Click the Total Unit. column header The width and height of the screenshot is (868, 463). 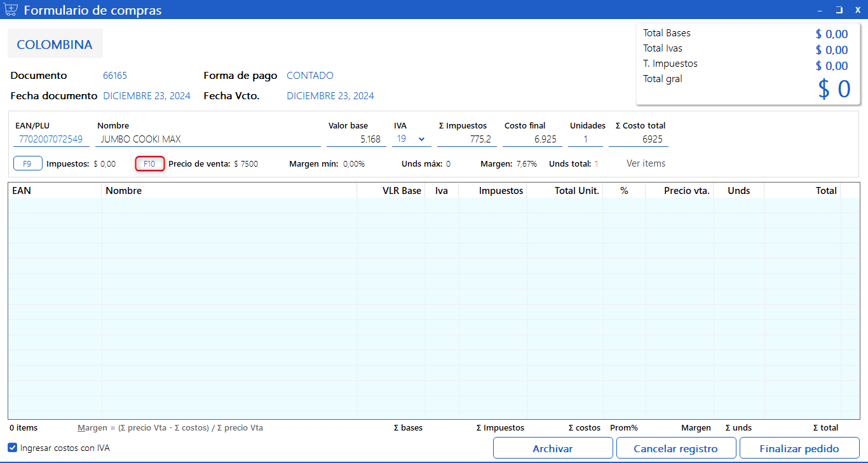coord(564,190)
